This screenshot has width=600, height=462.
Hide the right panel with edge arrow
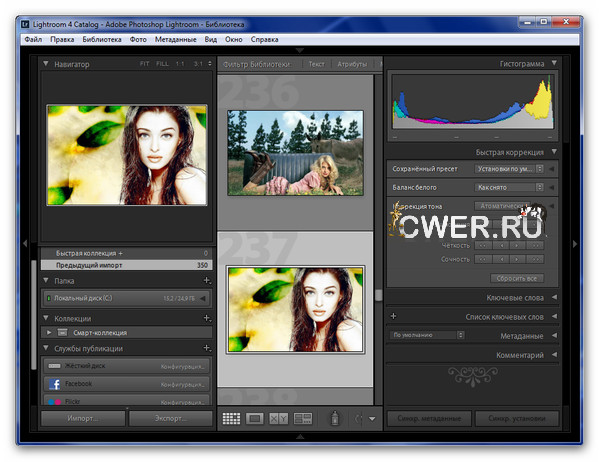pyautogui.click(x=574, y=244)
